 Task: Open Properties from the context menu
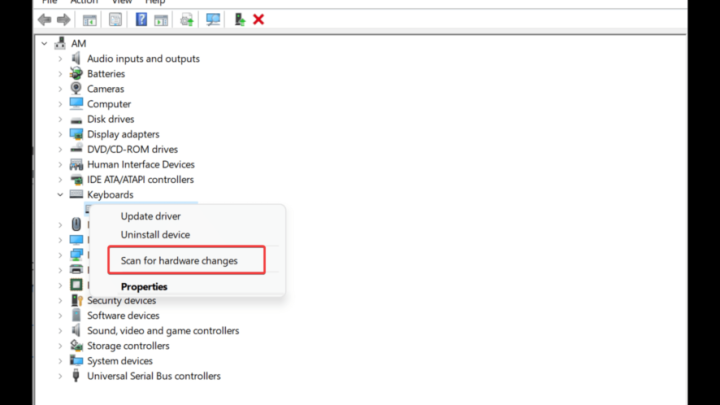click(x=144, y=287)
